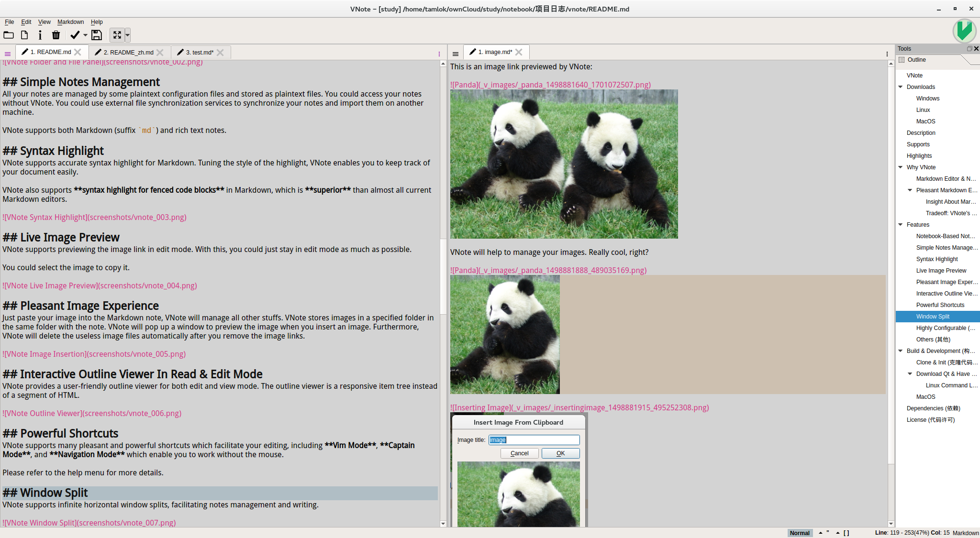Switch to README_zh.md tab
This screenshot has height=538, width=980.
coord(126,52)
